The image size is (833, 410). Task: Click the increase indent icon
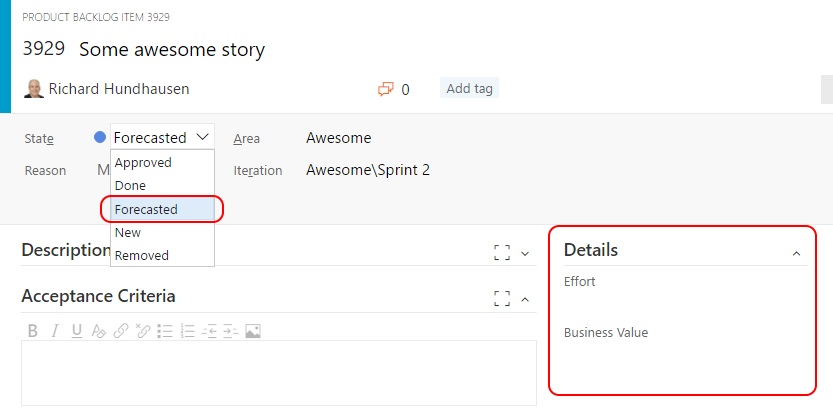pos(230,330)
